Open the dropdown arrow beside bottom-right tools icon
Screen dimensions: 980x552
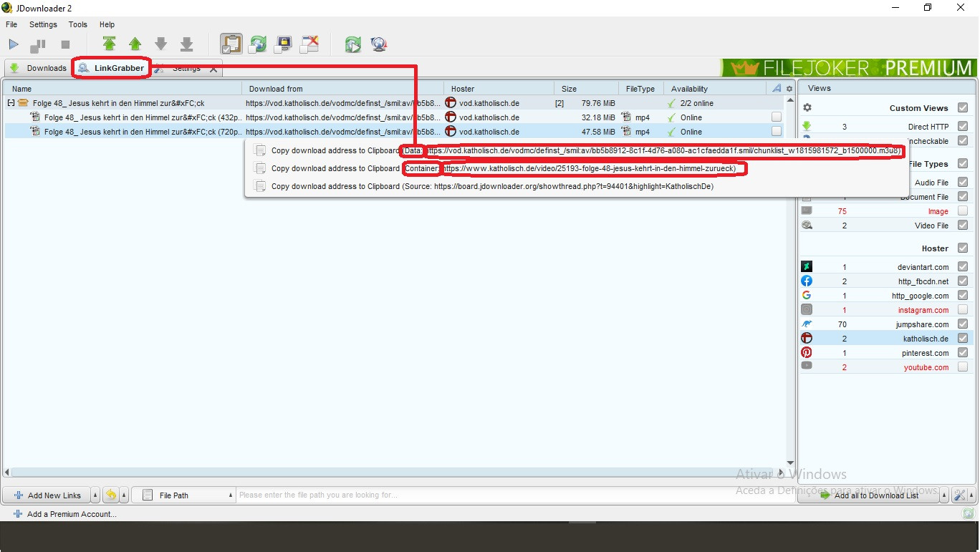click(x=972, y=495)
